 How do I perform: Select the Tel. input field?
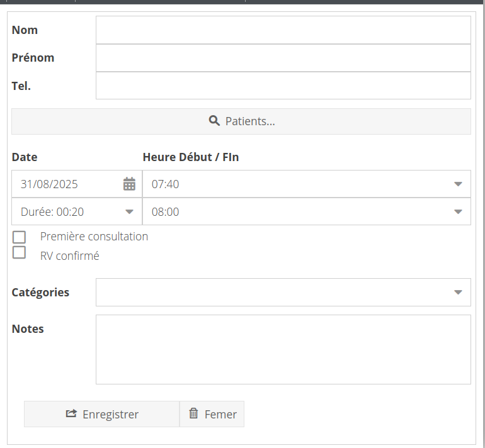283,86
